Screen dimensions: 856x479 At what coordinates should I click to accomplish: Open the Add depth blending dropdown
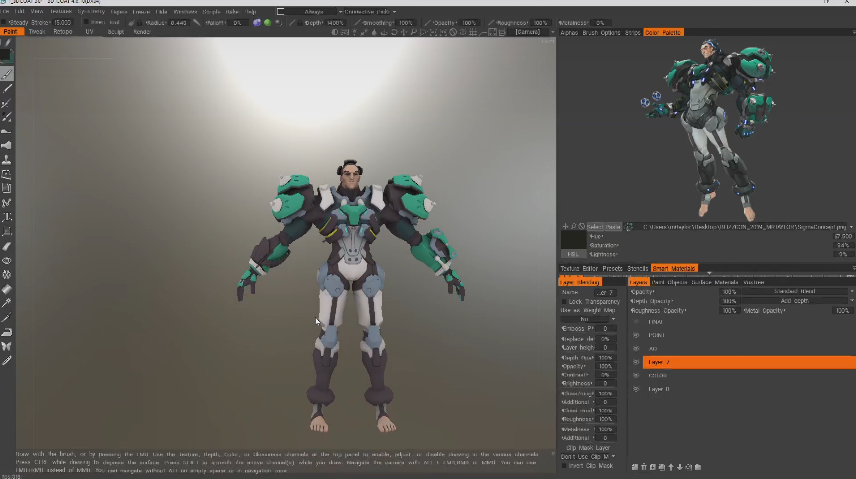click(798, 301)
